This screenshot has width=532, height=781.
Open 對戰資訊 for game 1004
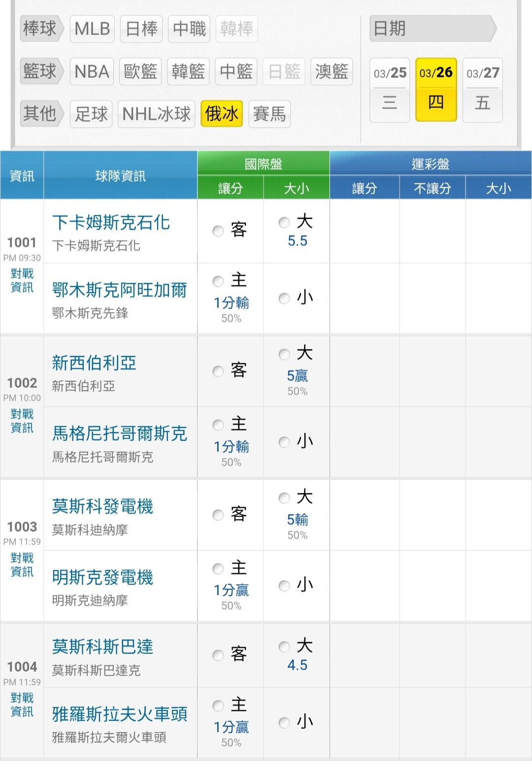(22, 705)
